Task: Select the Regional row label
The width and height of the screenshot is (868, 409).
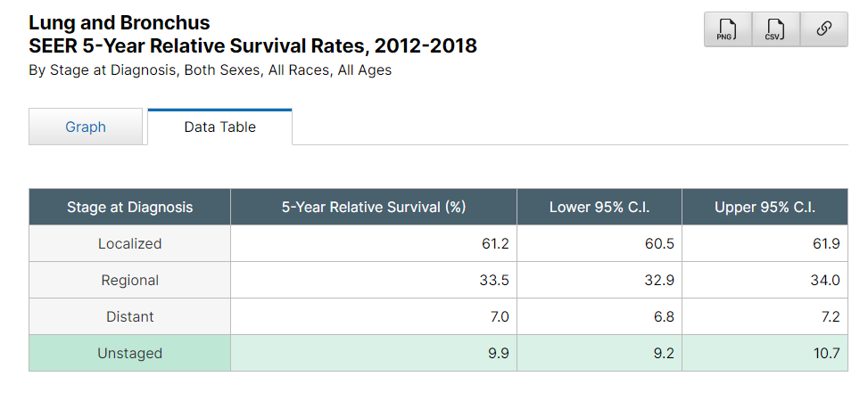Action: (x=129, y=280)
